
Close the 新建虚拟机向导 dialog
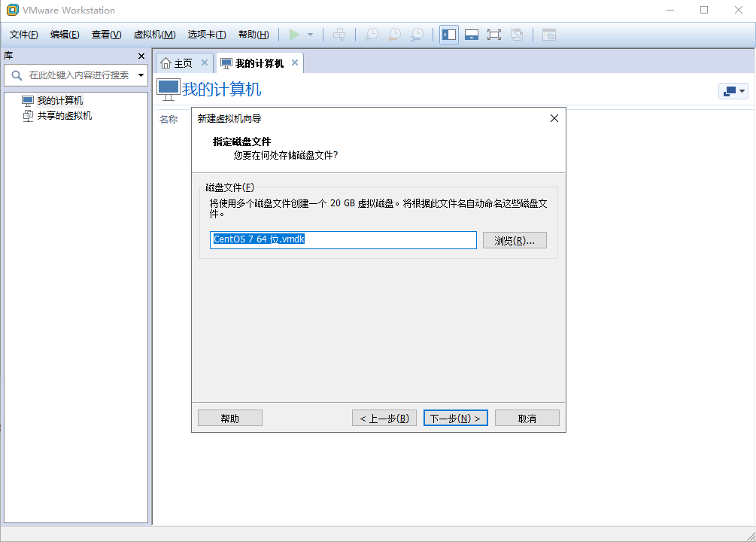[554, 118]
